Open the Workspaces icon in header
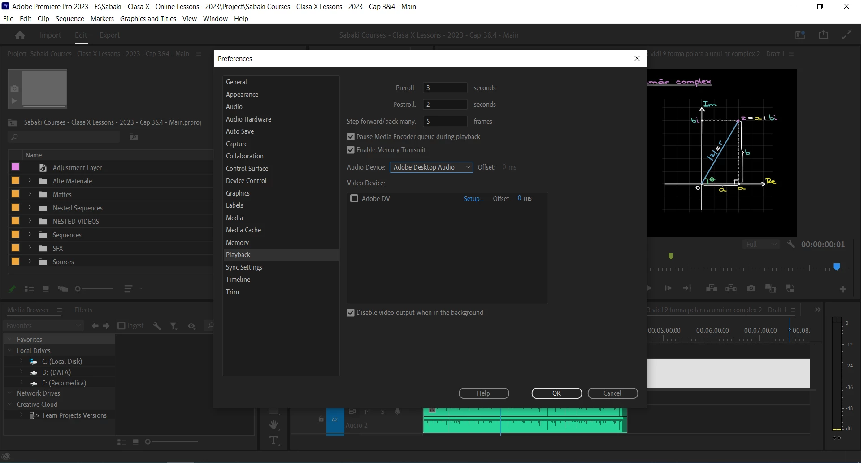Image resolution: width=868 pixels, height=463 pixels. tap(800, 35)
